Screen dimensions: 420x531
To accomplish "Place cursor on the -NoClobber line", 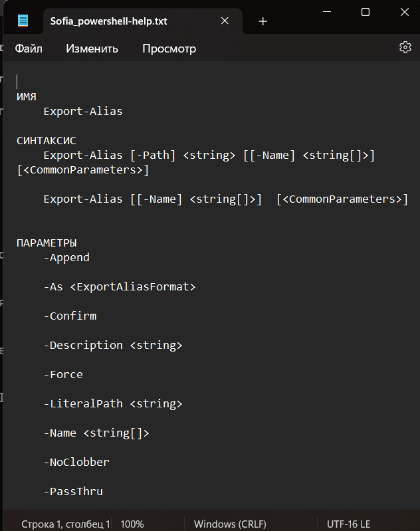I will [x=76, y=462].
